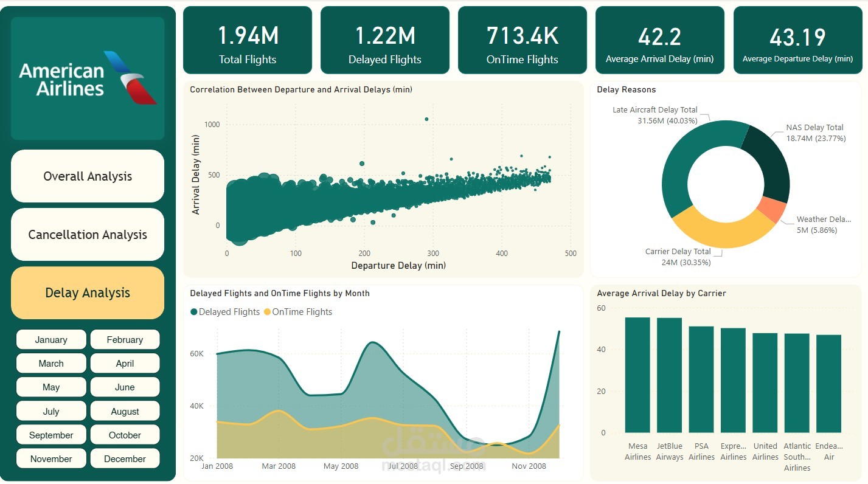Click the Average Arrival Delay by Carrier title
Viewport: 868px width, 484px height.
[x=662, y=293]
